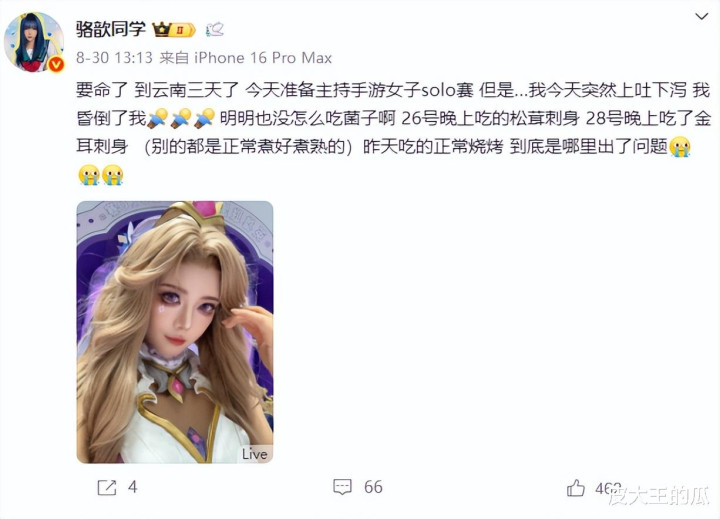Open the post options chevron menu
Viewport: 720px width, 519px height.
pyautogui.click(x=701, y=17)
